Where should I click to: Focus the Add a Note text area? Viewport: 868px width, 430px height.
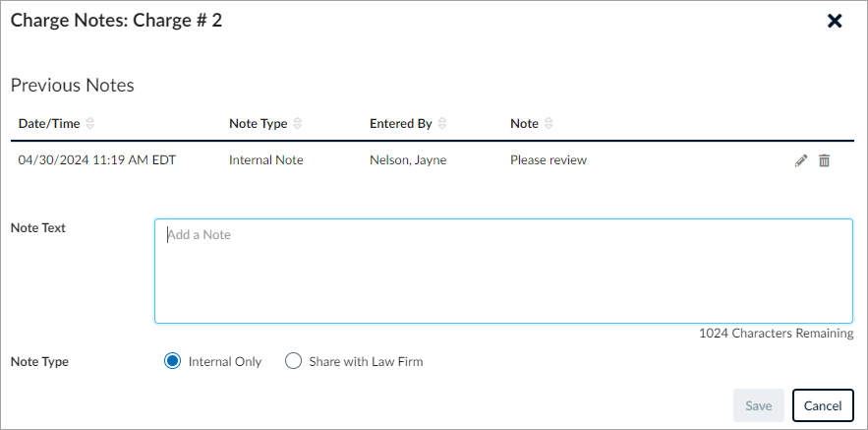pos(503,271)
